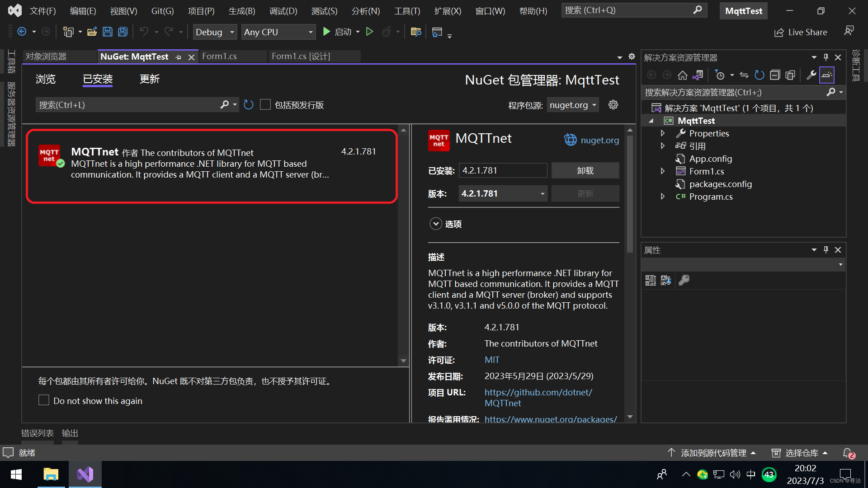Switch to the 浏览 tab

(45, 79)
